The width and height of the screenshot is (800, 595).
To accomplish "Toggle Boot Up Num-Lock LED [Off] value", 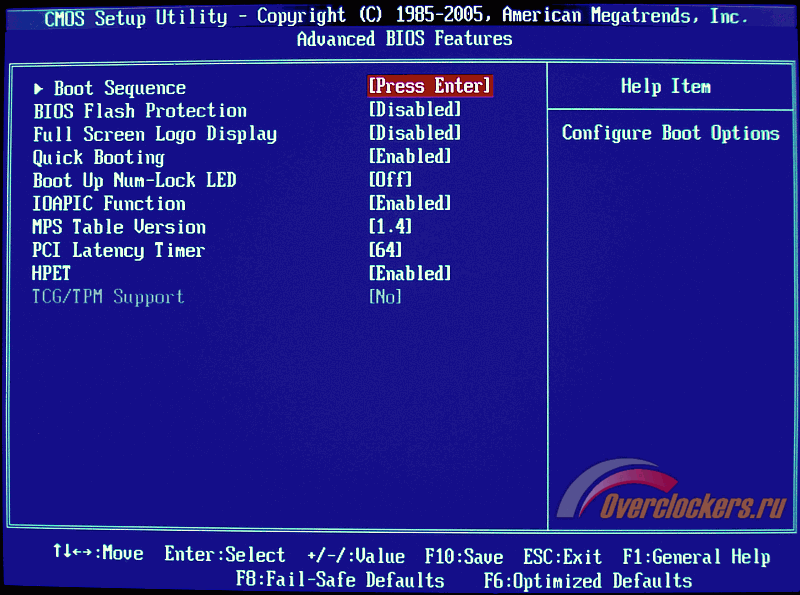I will 390,180.
